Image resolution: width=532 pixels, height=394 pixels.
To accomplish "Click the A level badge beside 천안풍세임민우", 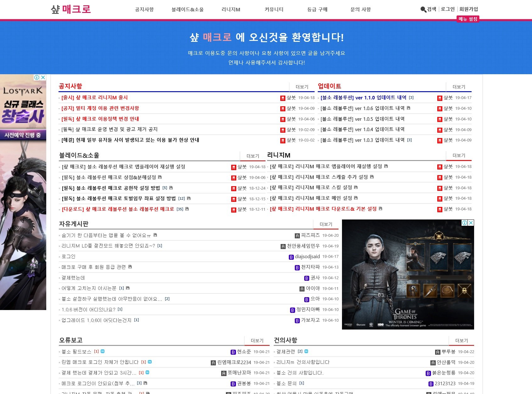I will tap(283, 247).
